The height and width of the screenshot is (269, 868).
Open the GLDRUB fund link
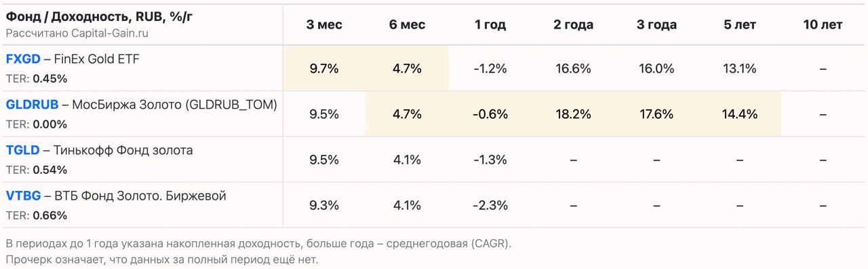point(32,105)
